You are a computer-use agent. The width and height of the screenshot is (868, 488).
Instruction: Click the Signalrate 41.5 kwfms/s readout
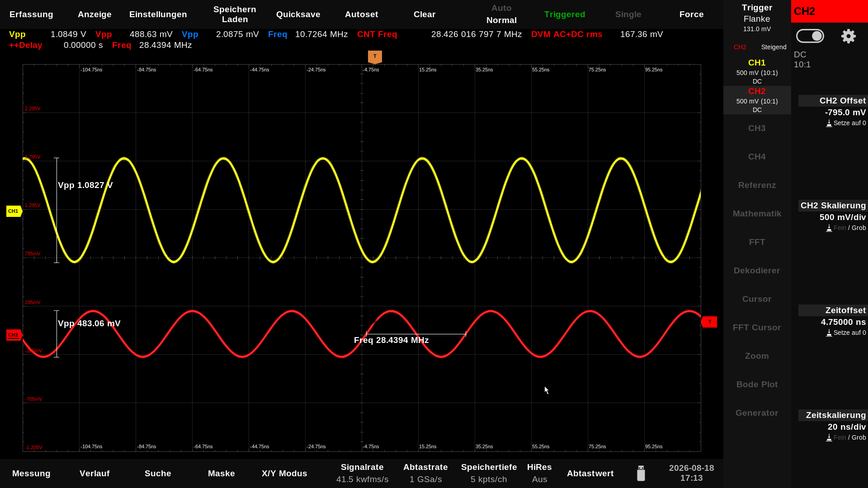pos(362,473)
